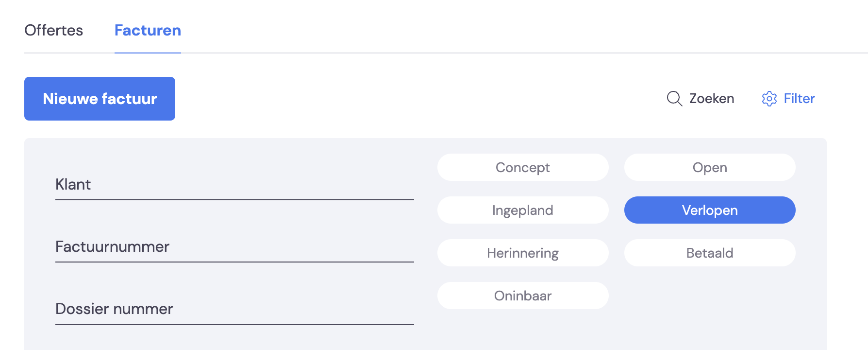Select the Betaald status filter
The height and width of the screenshot is (350, 868).
click(x=710, y=253)
